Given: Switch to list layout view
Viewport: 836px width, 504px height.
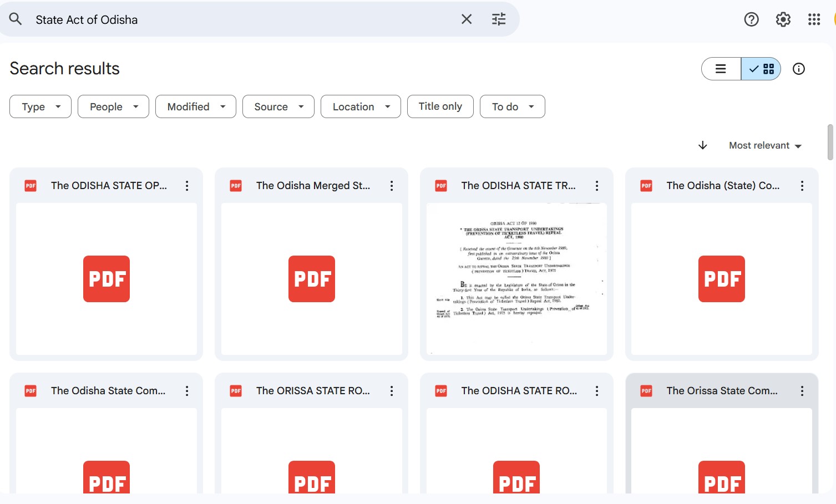Looking at the screenshot, I should click(721, 69).
